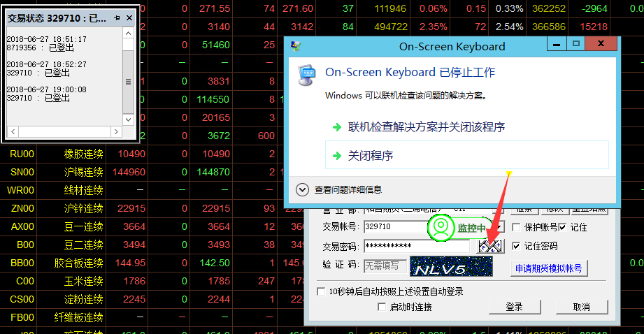Focus the 交易密码 password field
Image resolution: width=644 pixels, height=334 pixels.
(417, 246)
